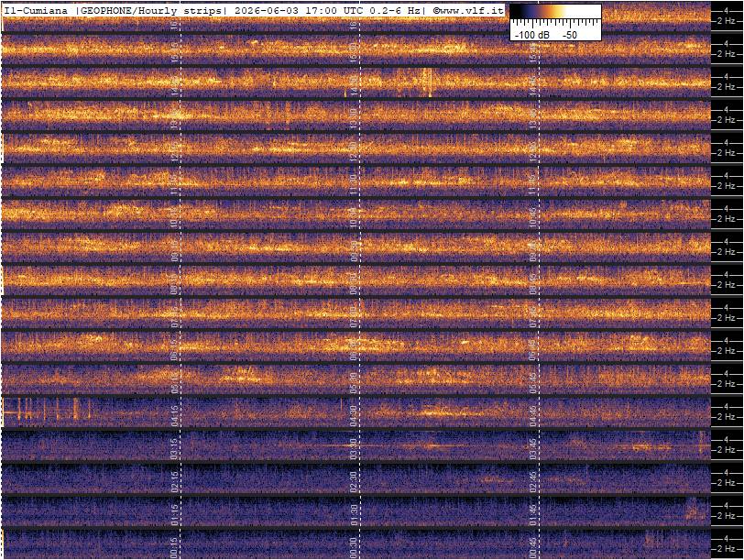Click the "02:45" time label

coord(533,482)
